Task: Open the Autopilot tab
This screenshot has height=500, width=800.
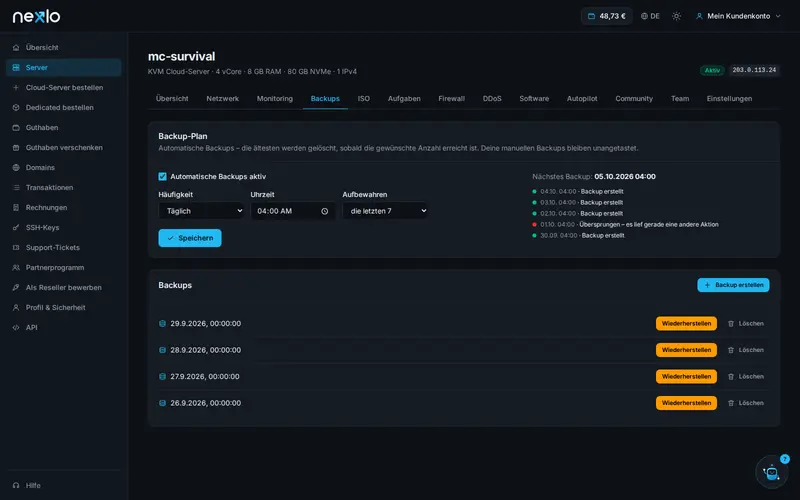Action: [x=582, y=98]
